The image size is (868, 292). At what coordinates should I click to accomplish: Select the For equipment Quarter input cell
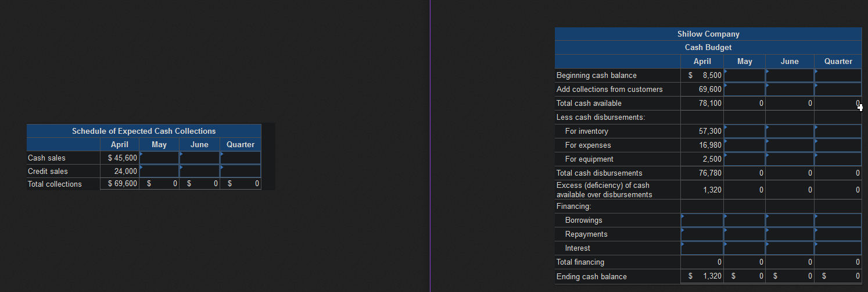(838, 159)
